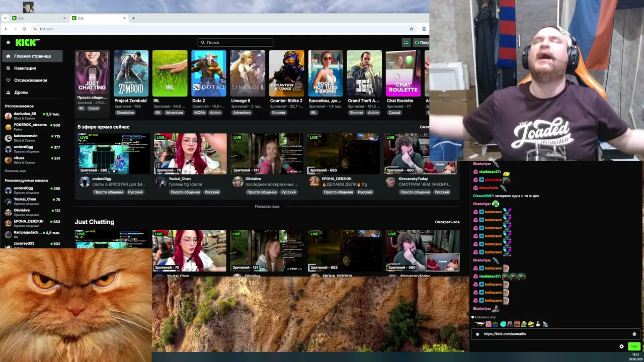Screen dimensions: 644x362
Task: Open Главная страница in the sidebar
Action: tap(33, 56)
